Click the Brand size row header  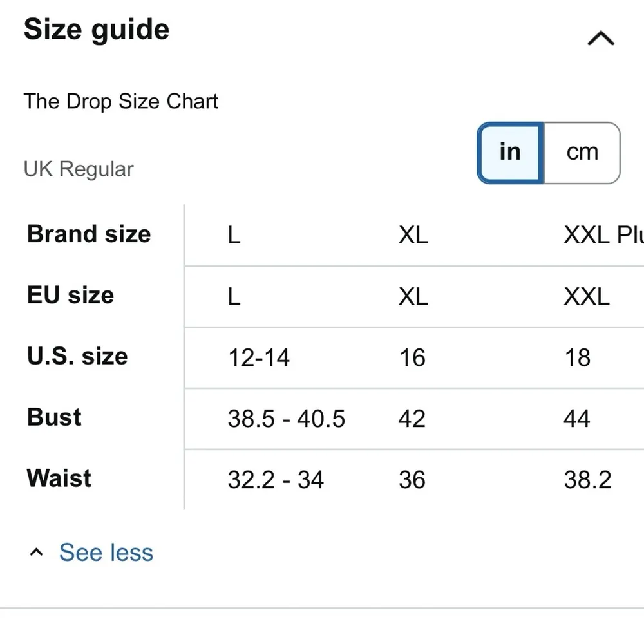click(89, 234)
